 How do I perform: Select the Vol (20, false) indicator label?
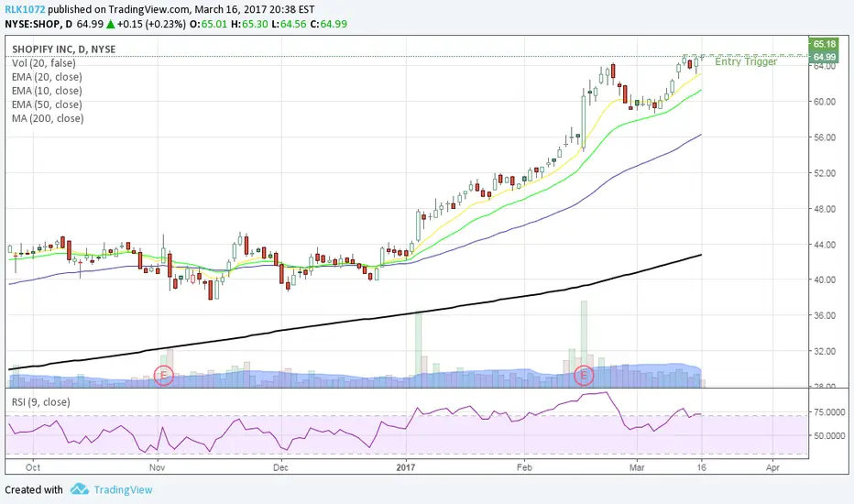click(44, 63)
